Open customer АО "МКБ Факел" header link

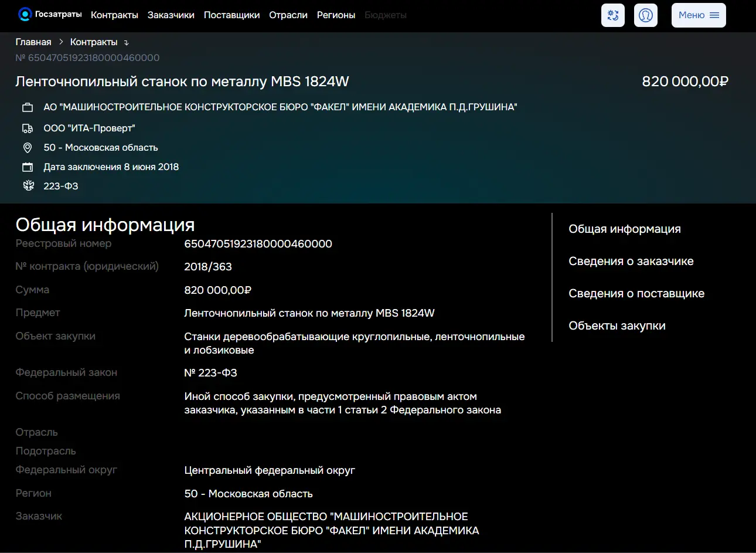tap(280, 107)
